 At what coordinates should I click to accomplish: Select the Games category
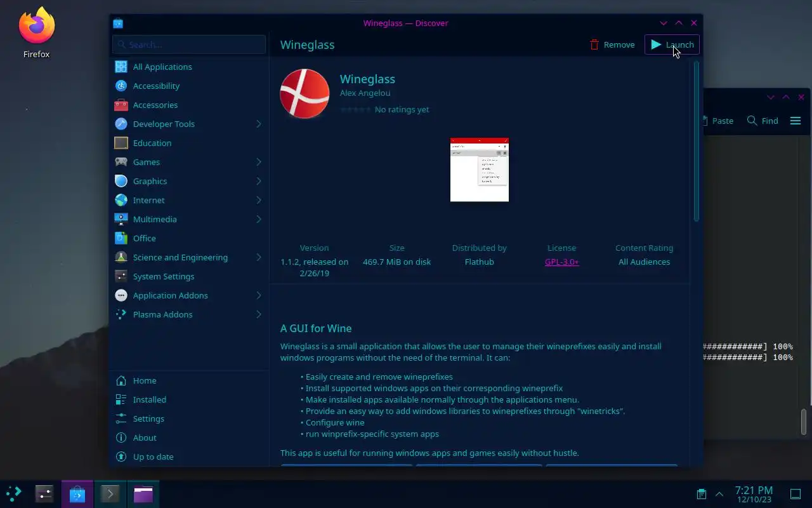pos(189,162)
